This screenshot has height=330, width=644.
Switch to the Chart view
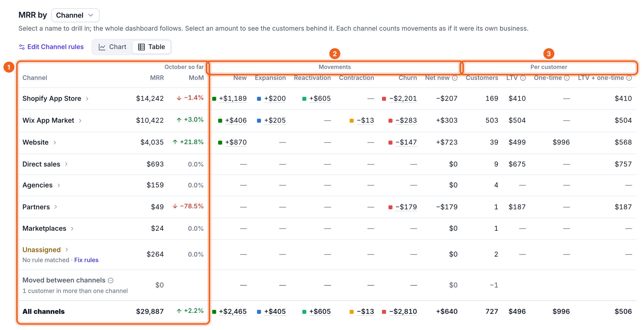click(113, 47)
